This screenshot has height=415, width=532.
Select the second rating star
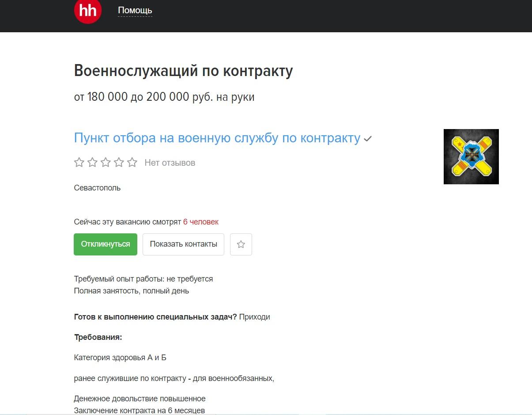click(x=92, y=163)
